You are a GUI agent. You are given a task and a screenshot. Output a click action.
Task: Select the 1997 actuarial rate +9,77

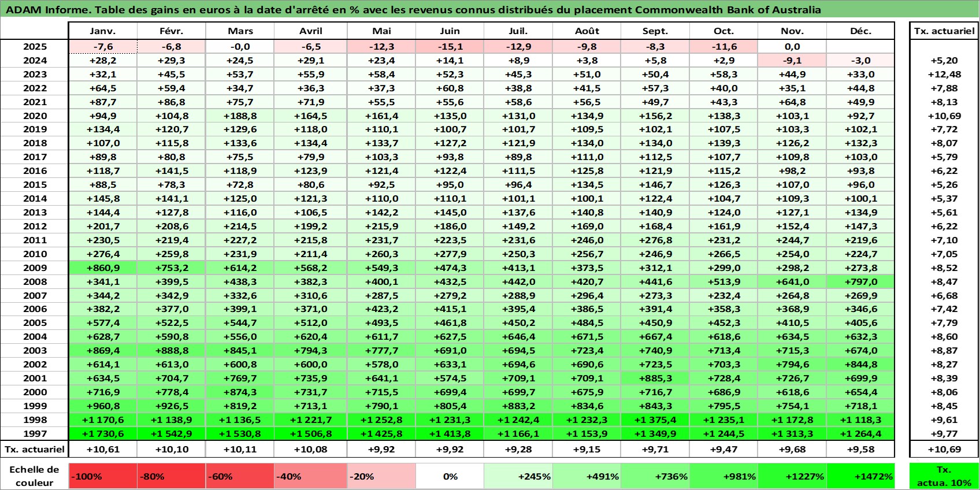[944, 433]
